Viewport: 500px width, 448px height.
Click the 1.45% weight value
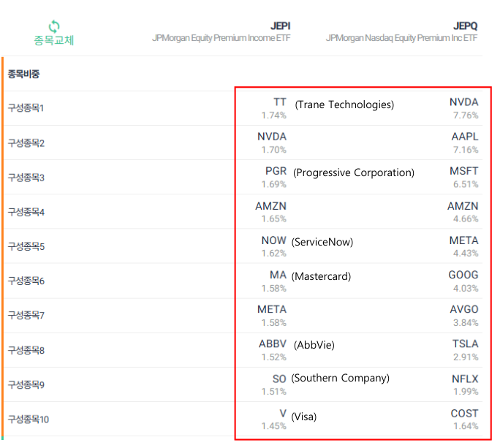(x=274, y=426)
